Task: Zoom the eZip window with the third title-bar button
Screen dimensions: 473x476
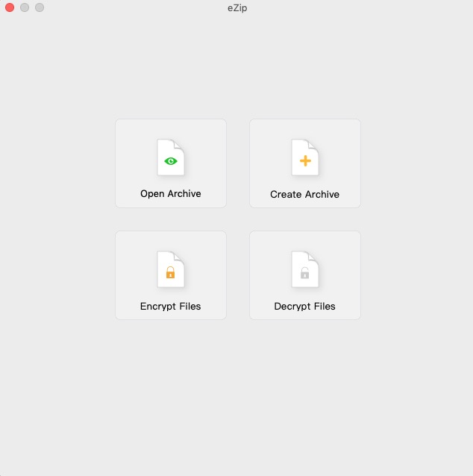Action: point(40,7)
